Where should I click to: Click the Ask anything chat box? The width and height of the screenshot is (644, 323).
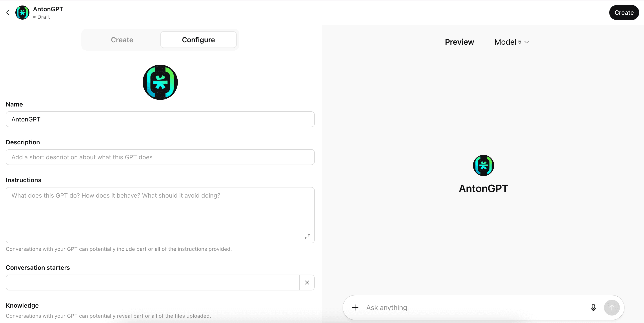(x=462, y=307)
